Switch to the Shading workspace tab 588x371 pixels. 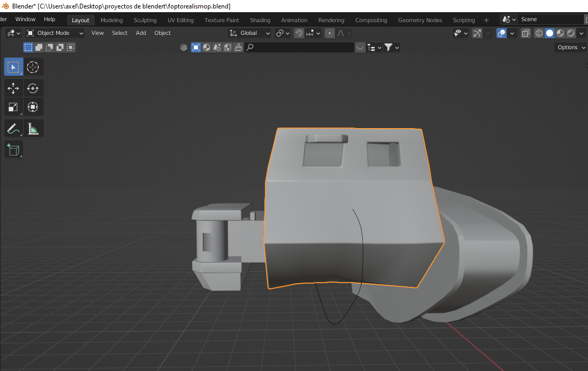[x=260, y=20]
